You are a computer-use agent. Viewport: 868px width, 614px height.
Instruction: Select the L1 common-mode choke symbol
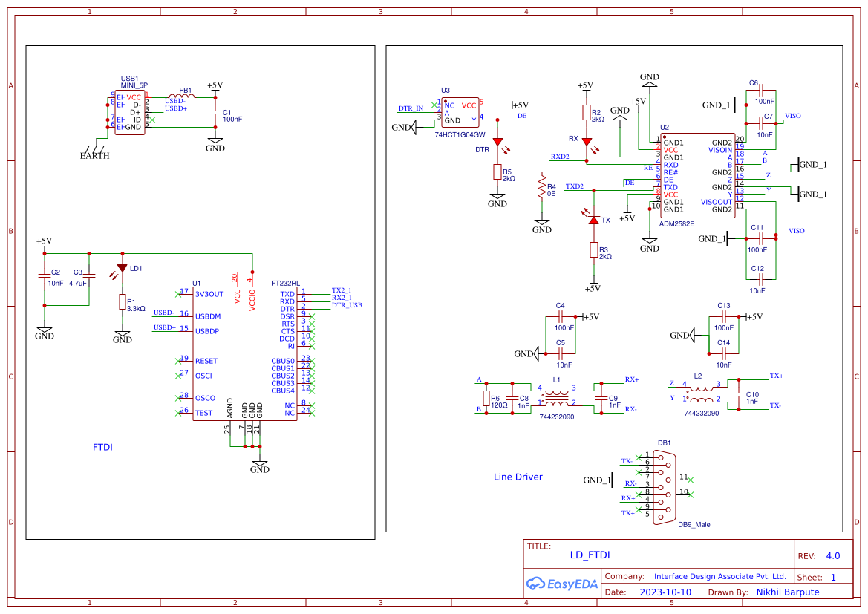point(556,397)
